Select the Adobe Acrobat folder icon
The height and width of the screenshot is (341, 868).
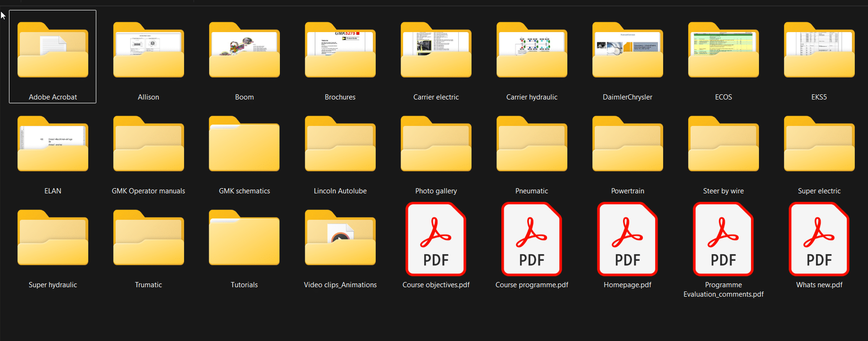[x=53, y=50]
